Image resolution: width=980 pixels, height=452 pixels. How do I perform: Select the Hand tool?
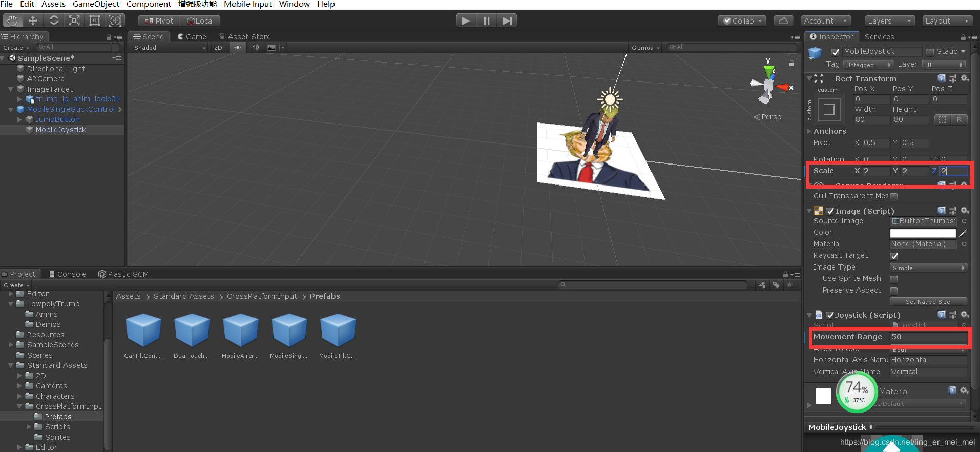(12, 20)
